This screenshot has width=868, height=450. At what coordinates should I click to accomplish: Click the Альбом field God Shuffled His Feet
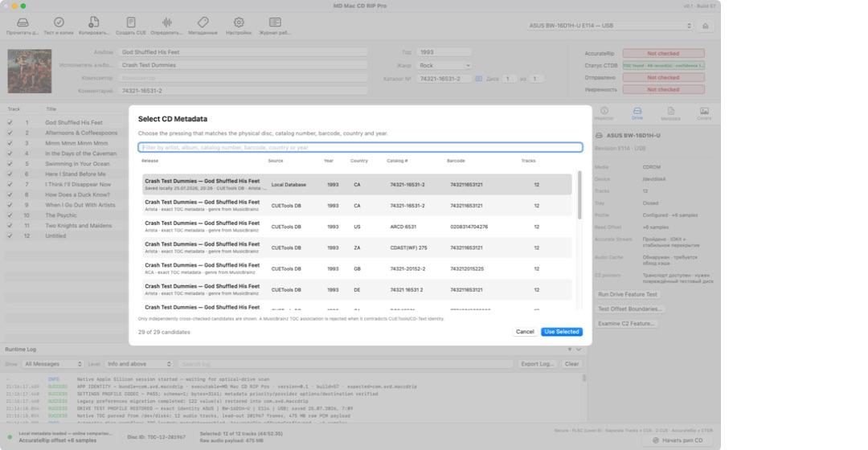pyautogui.click(x=243, y=52)
